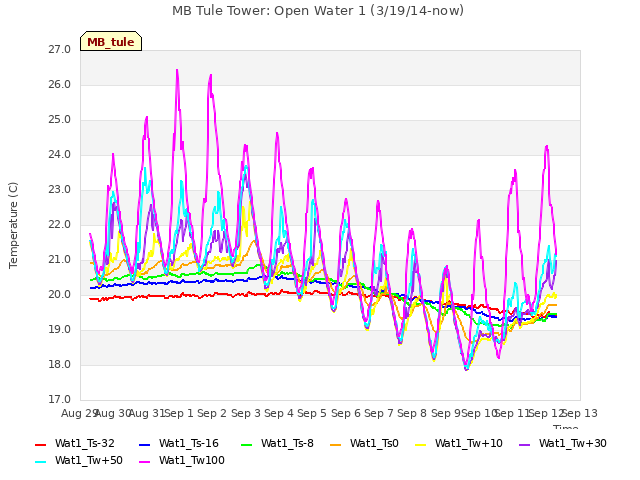Click the 18.0 y-axis tick label
The height and width of the screenshot is (480, 640).
60,365
